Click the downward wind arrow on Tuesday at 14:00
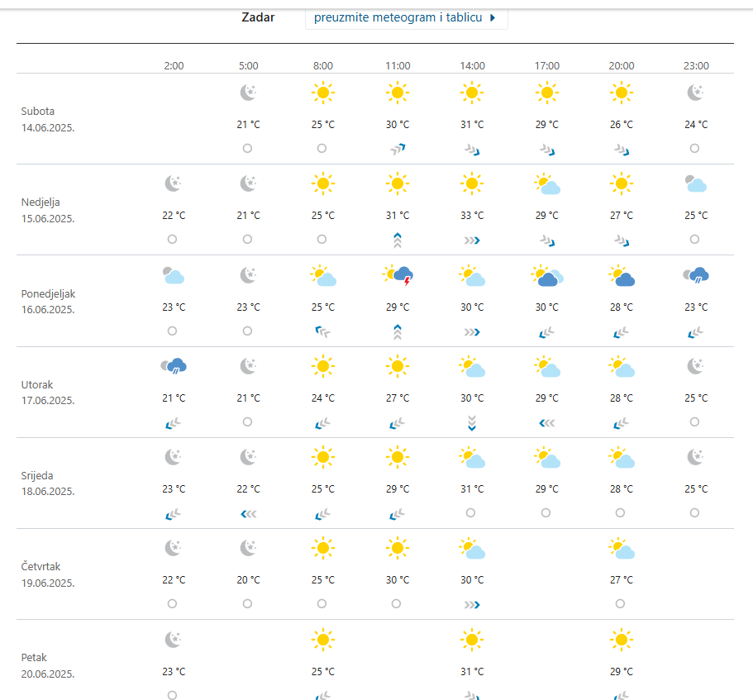The height and width of the screenshot is (700, 753). tap(472, 422)
